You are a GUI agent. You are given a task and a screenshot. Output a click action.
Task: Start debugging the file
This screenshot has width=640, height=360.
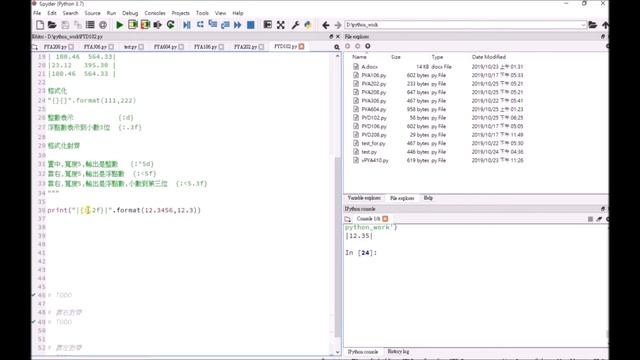[187, 25]
